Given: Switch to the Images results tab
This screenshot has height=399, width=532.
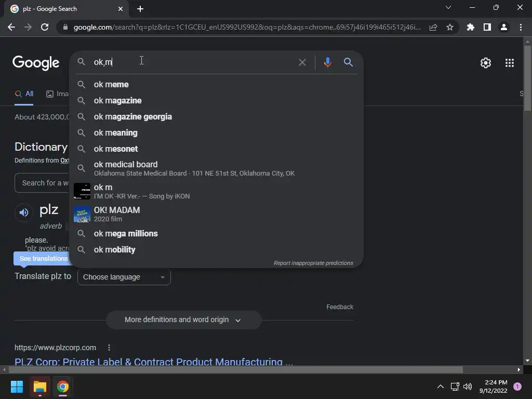Looking at the screenshot, I should (x=57, y=94).
